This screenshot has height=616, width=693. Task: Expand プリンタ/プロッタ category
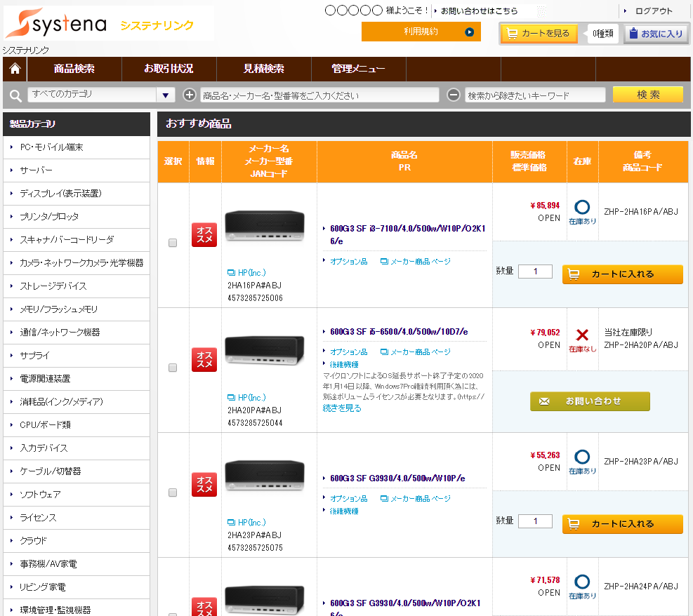77,217
